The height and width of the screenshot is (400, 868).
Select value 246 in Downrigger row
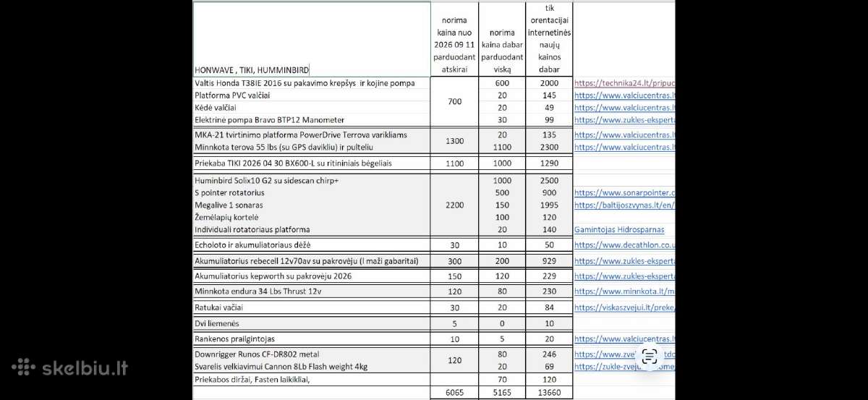548,354
